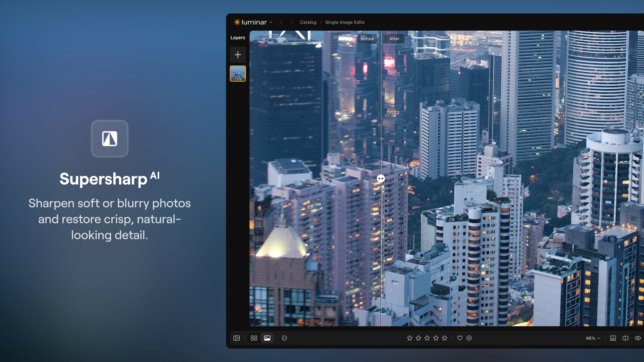Viewport: 644px width, 362px height.
Task: Mark photo as favorite with heart
Action: click(x=460, y=338)
